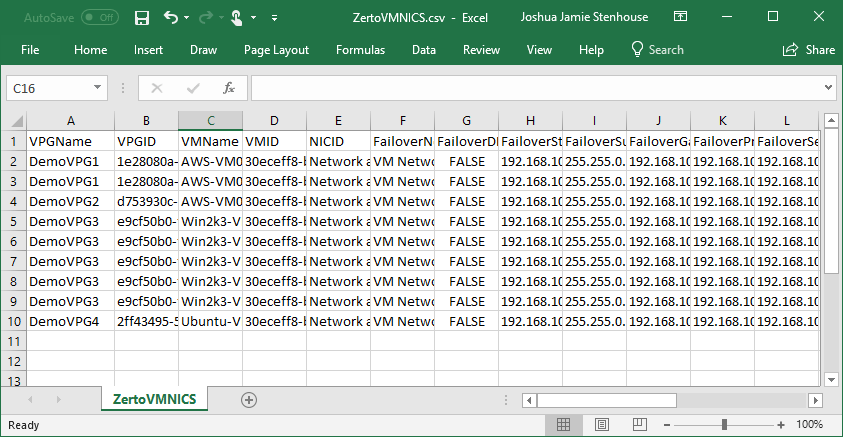Select column G header

click(x=467, y=121)
